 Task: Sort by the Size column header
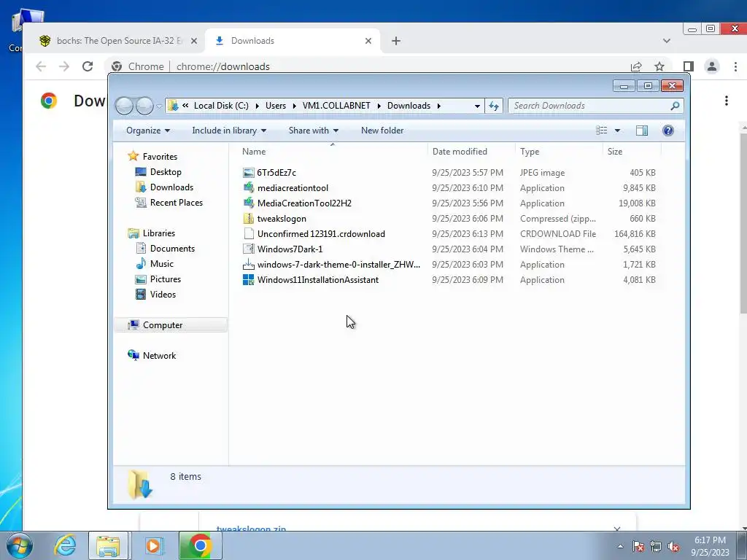tap(614, 152)
